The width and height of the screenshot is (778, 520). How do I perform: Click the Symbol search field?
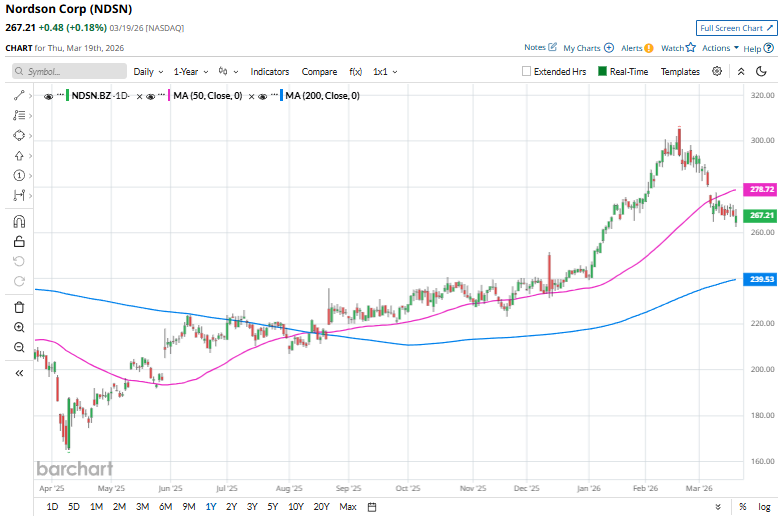(70, 72)
